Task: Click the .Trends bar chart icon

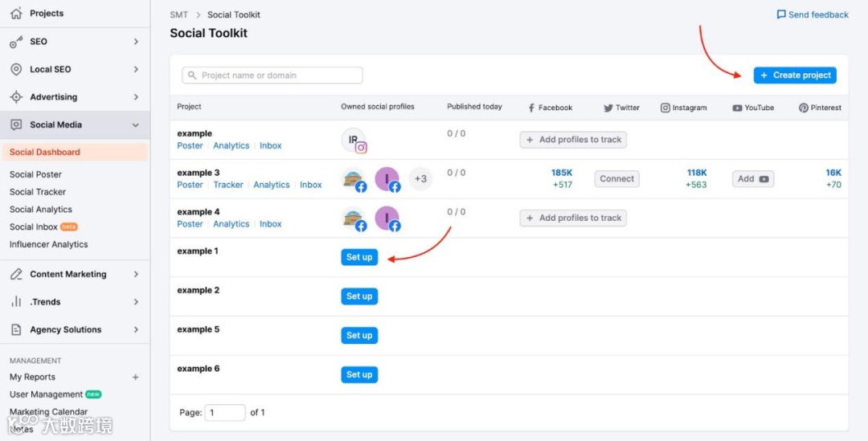Action: [x=16, y=302]
